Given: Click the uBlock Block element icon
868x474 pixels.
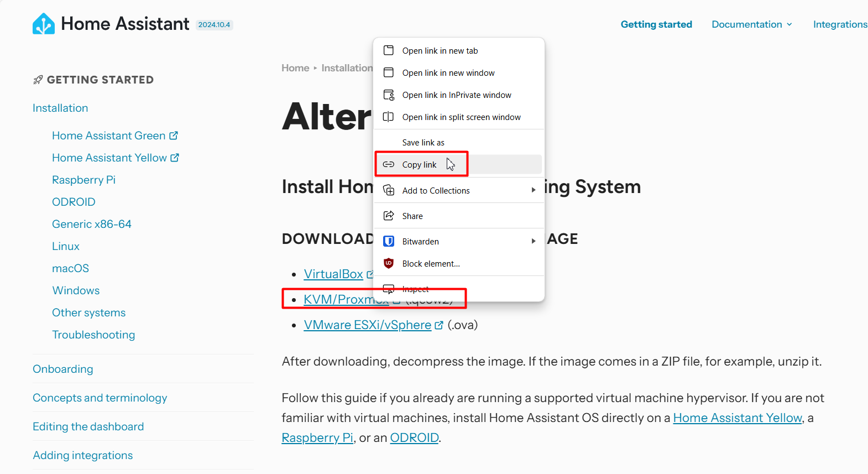Looking at the screenshot, I should 389,263.
